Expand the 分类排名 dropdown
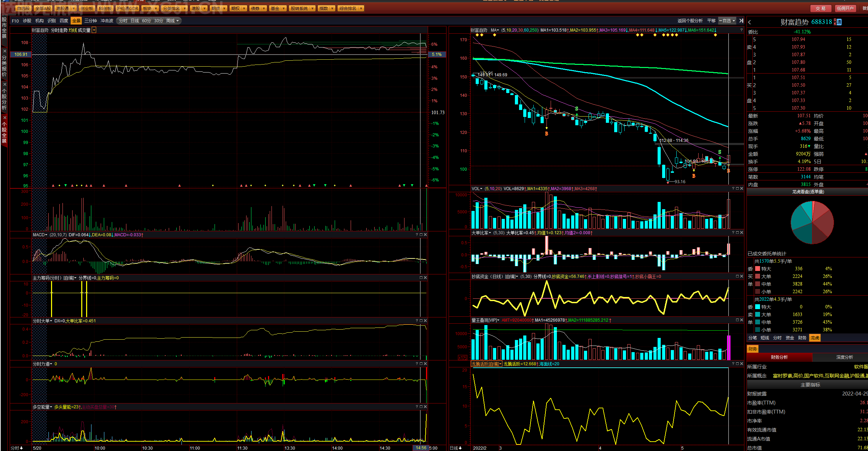This screenshot has height=451, width=868. pyautogui.click(x=184, y=8)
